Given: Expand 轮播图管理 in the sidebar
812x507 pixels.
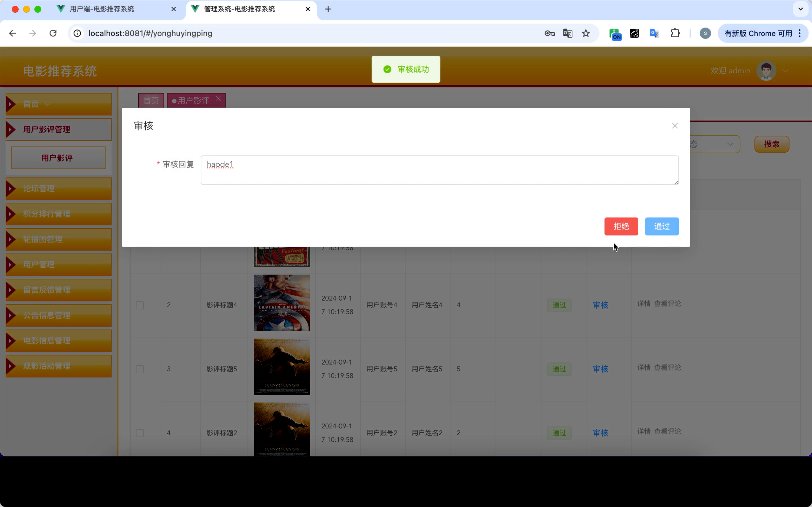Looking at the screenshot, I should 58,239.
